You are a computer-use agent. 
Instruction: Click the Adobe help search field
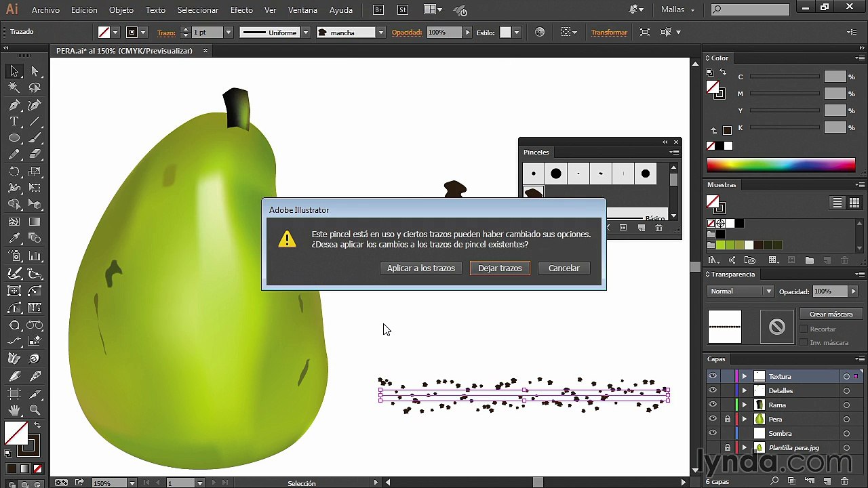click(x=750, y=10)
